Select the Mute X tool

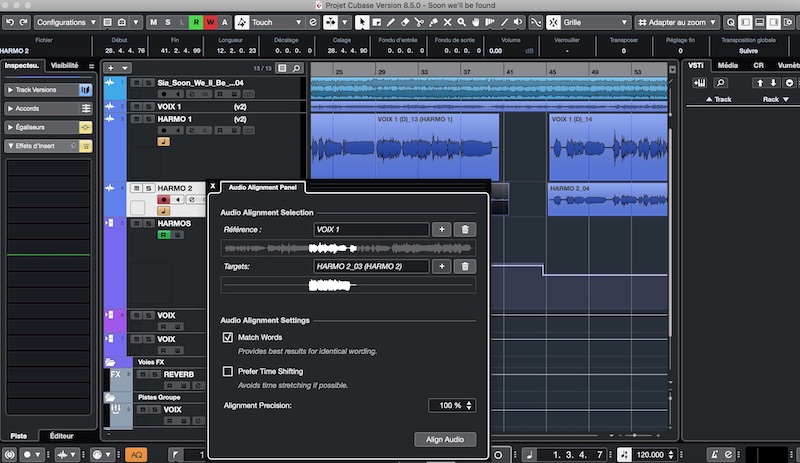point(447,22)
